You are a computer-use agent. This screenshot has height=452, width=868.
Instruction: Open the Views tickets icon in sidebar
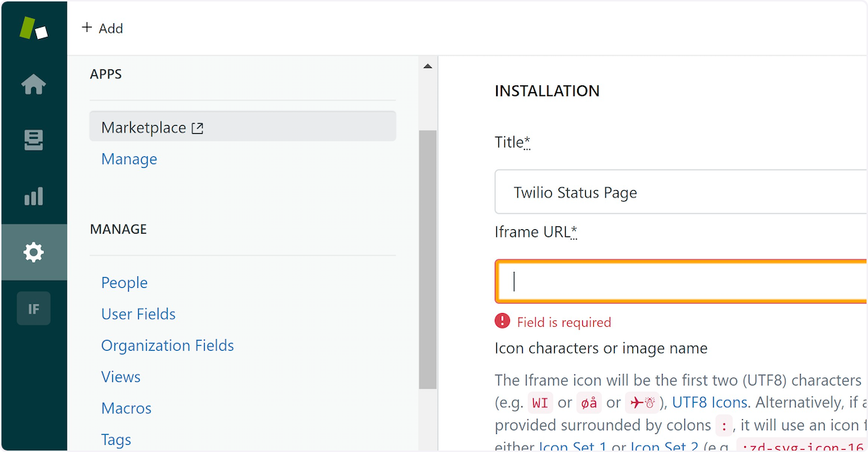click(33, 140)
